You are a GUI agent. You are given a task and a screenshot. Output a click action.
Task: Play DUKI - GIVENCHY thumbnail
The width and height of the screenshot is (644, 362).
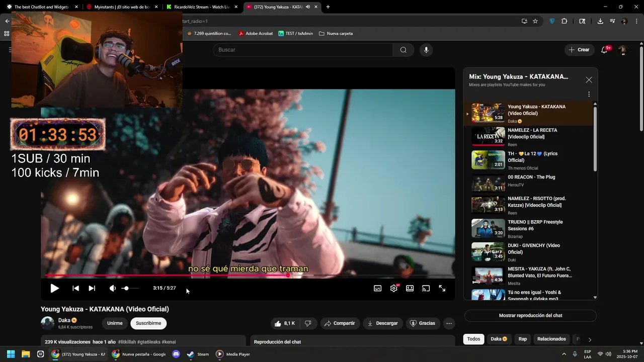click(488, 252)
